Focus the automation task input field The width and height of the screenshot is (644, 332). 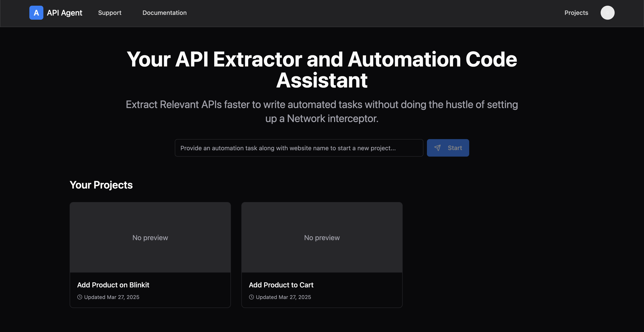tap(299, 148)
